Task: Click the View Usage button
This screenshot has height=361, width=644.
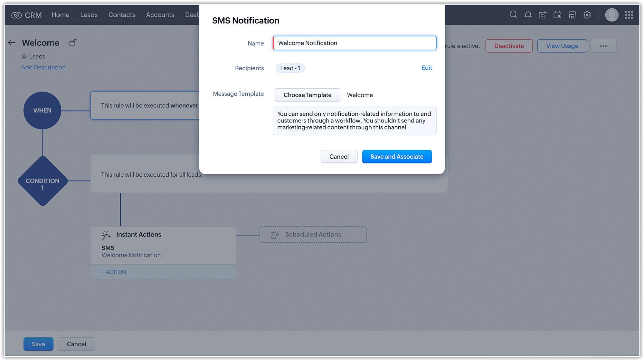Action: pyautogui.click(x=562, y=46)
